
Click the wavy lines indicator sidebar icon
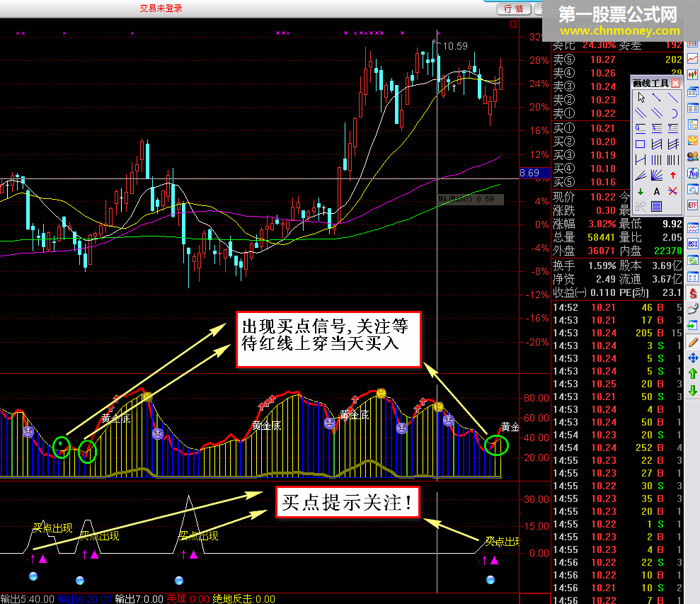pyautogui.click(x=693, y=228)
